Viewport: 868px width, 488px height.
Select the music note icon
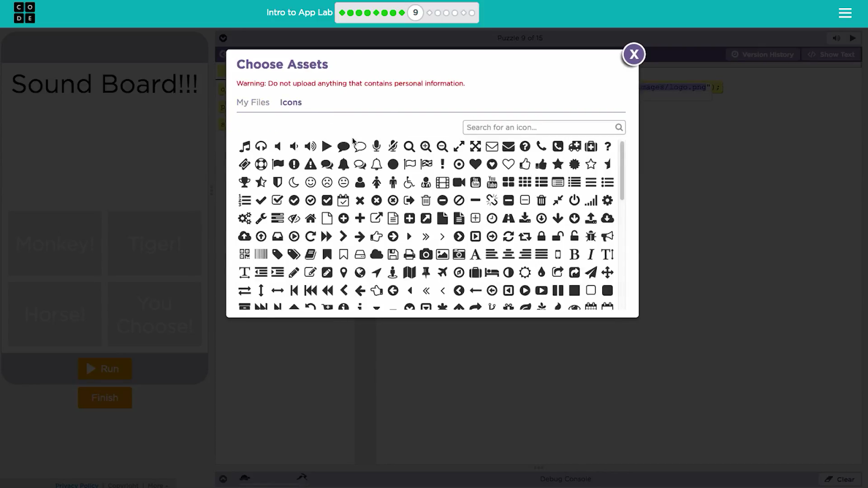point(245,146)
